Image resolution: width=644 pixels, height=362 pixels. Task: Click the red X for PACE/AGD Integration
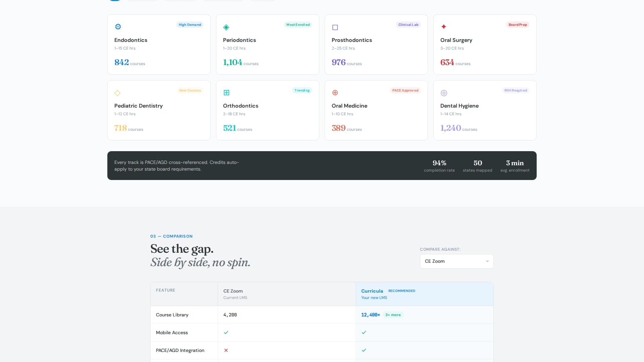click(226, 350)
